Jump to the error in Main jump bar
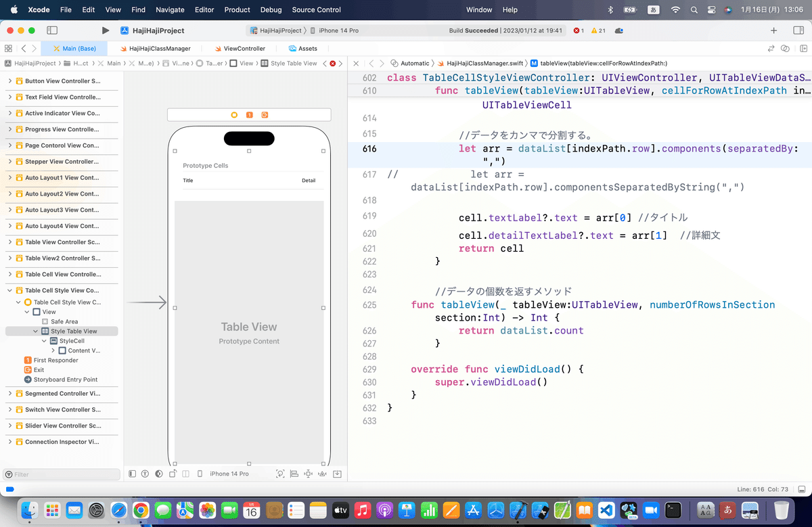812x527 pixels. (x=332, y=63)
